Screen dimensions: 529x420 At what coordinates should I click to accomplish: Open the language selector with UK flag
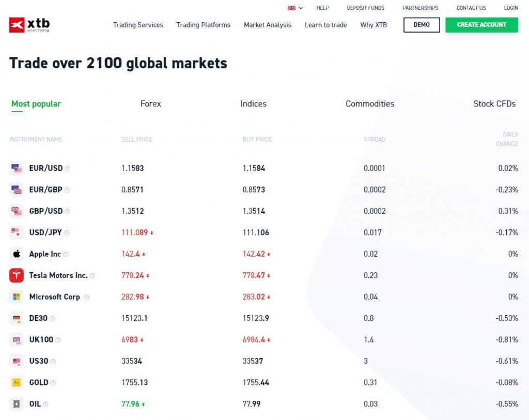click(295, 8)
